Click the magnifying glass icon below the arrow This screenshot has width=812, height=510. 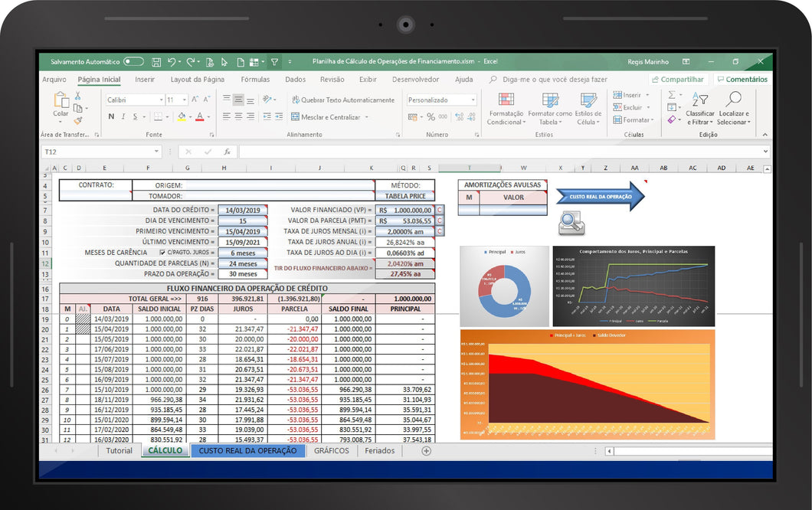point(571,223)
